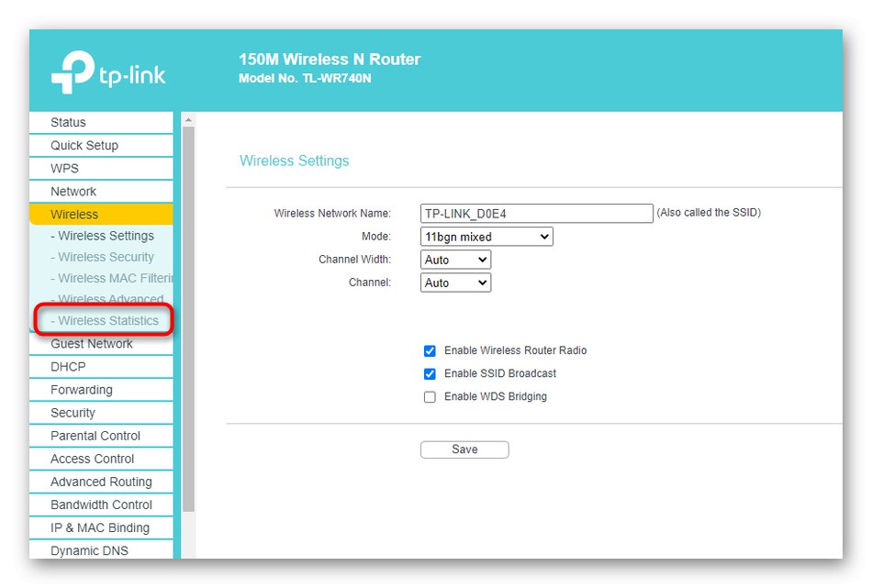Open Wireless Statistics submenu
This screenshot has height=588, width=872.
coord(105,321)
